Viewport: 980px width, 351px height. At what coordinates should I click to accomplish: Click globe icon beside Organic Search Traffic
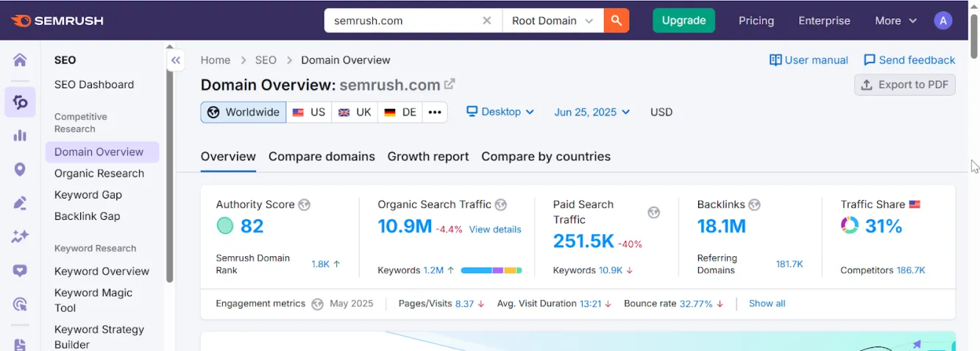[500, 205]
